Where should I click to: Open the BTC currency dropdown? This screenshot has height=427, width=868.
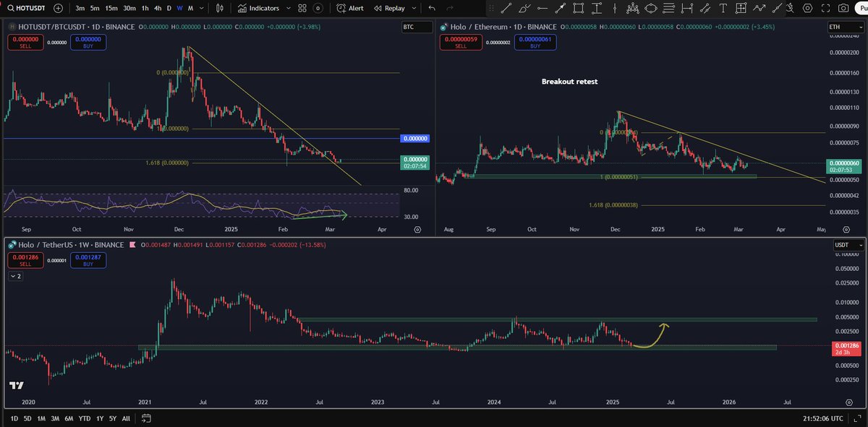point(417,27)
